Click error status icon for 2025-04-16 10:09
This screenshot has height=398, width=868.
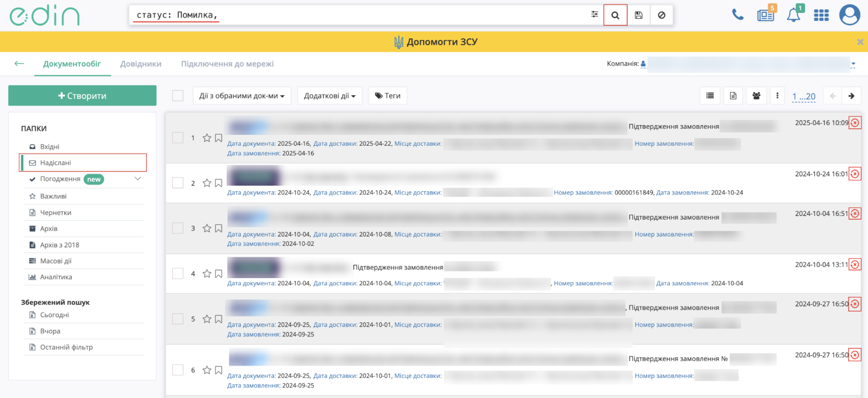855,123
